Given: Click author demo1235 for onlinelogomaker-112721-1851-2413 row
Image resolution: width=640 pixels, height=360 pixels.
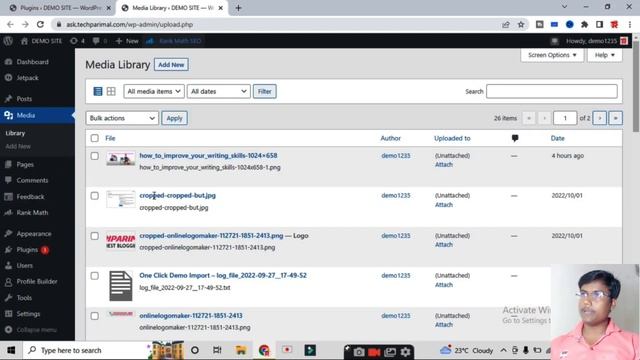Looking at the screenshot, I should coord(396,316).
